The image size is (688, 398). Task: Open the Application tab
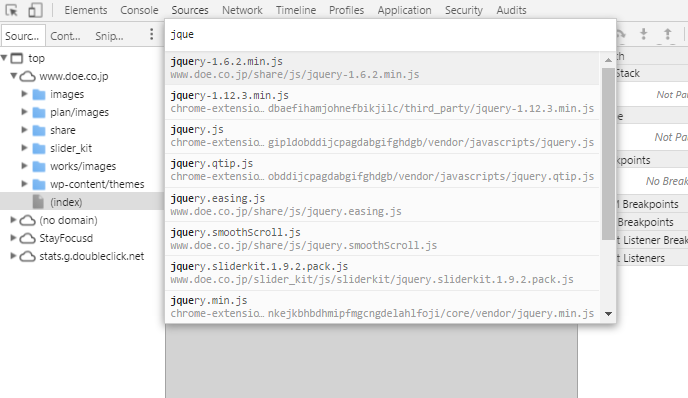[404, 10]
